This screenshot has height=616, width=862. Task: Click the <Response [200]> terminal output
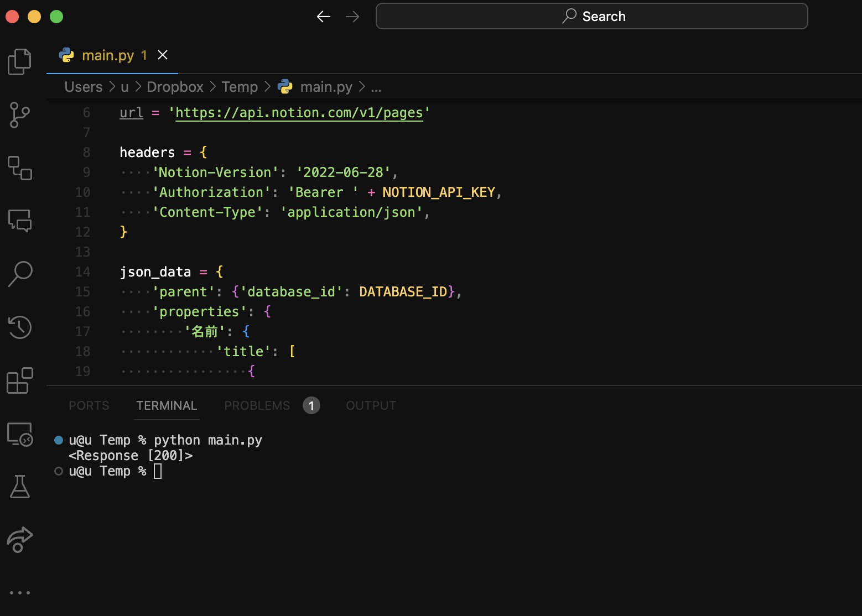131,456
